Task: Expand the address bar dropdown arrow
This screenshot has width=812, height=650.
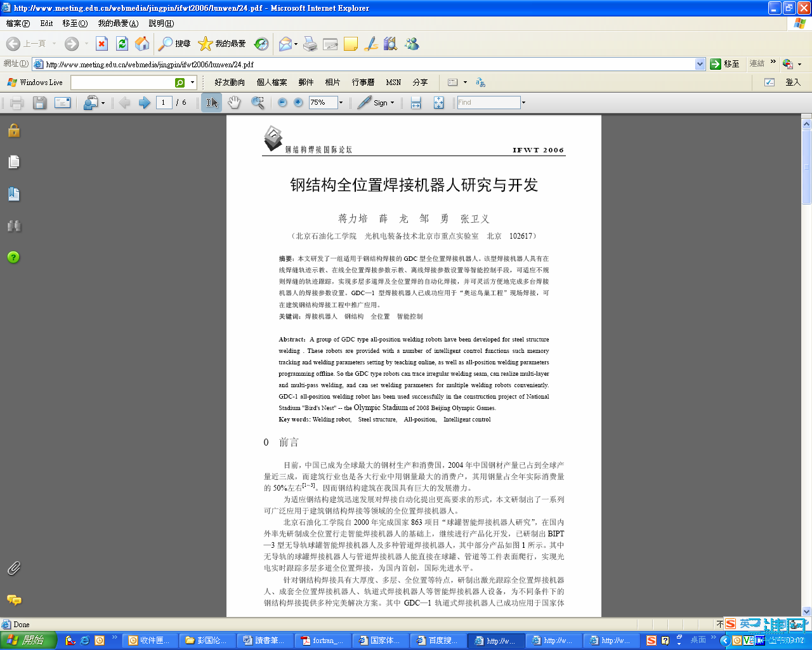Action: tap(700, 64)
